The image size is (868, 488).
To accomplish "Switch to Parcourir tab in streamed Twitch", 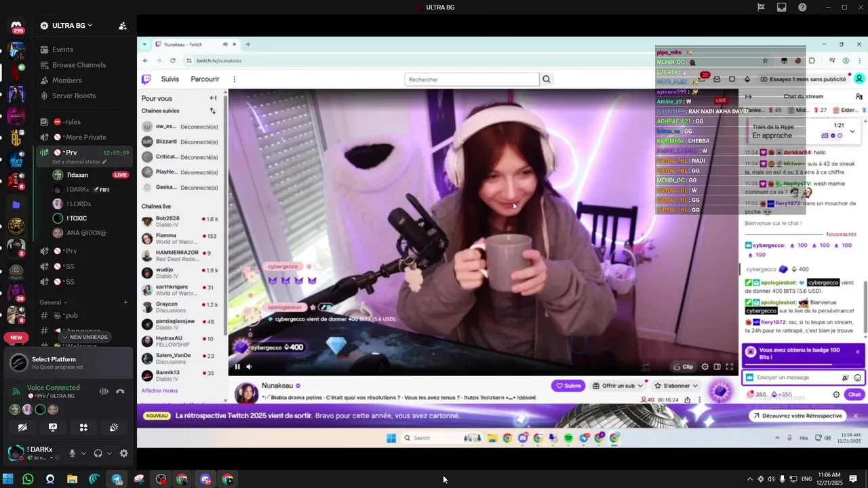I will click(x=205, y=79).
